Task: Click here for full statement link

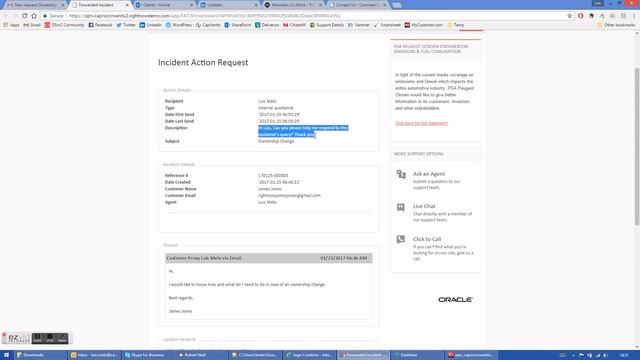Action: pos(421,123)
